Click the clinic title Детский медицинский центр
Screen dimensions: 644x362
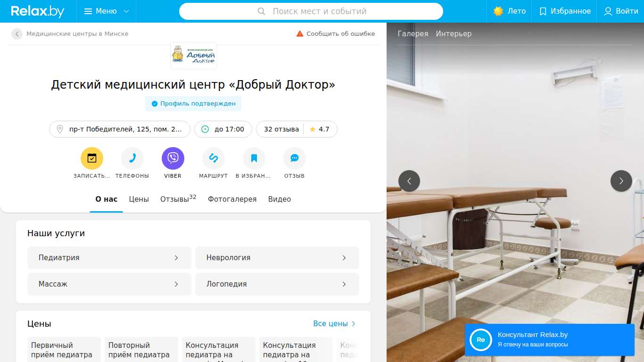(x=193, y=85)
